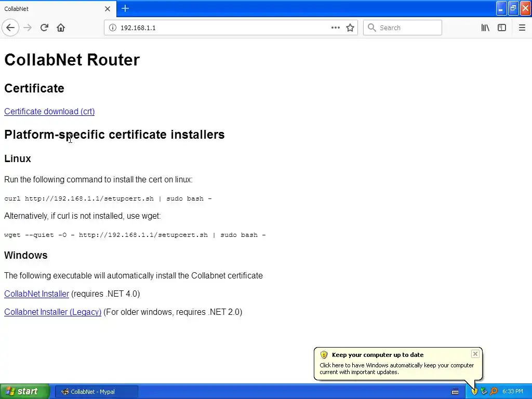Click the Linux section heading

(18, 158)
